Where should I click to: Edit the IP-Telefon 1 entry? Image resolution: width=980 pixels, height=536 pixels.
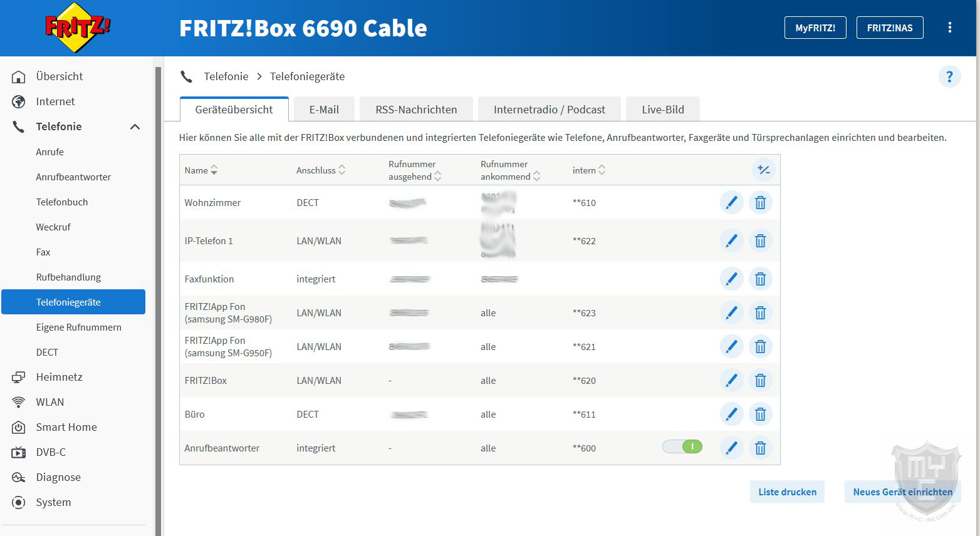(x=731, y=240)
